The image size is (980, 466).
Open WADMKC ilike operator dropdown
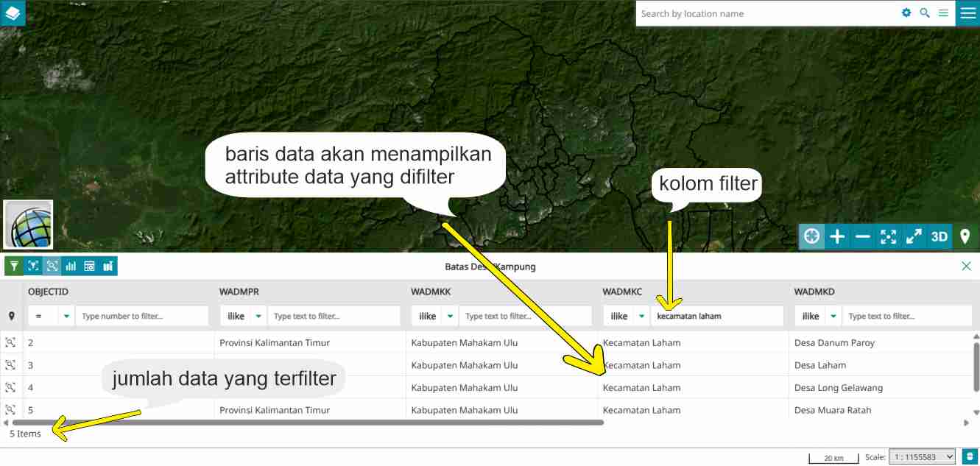coord(641,317)
